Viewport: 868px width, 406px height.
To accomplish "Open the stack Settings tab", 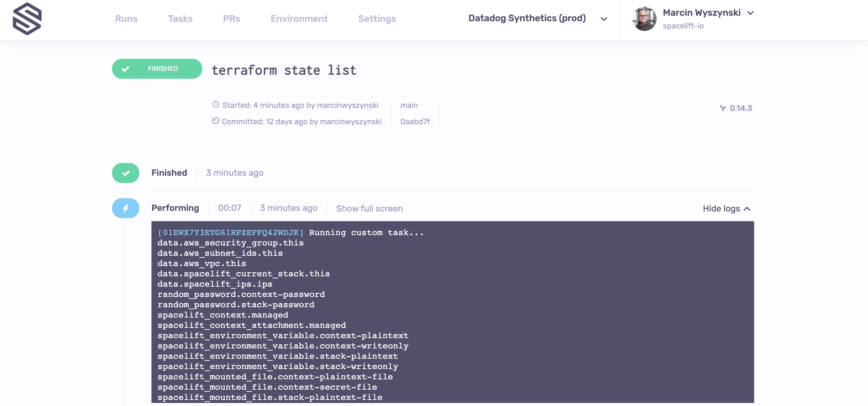I will tap(377, 18).
